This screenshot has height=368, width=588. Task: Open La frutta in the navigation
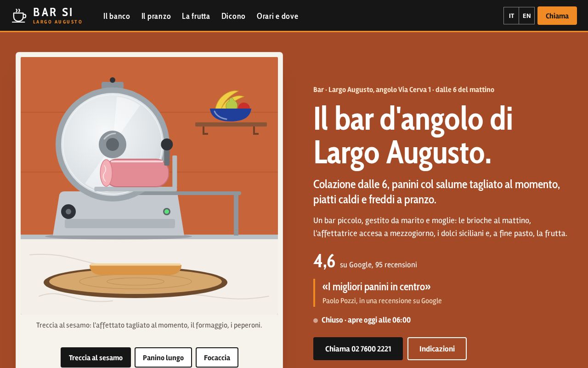coord(196,16)
